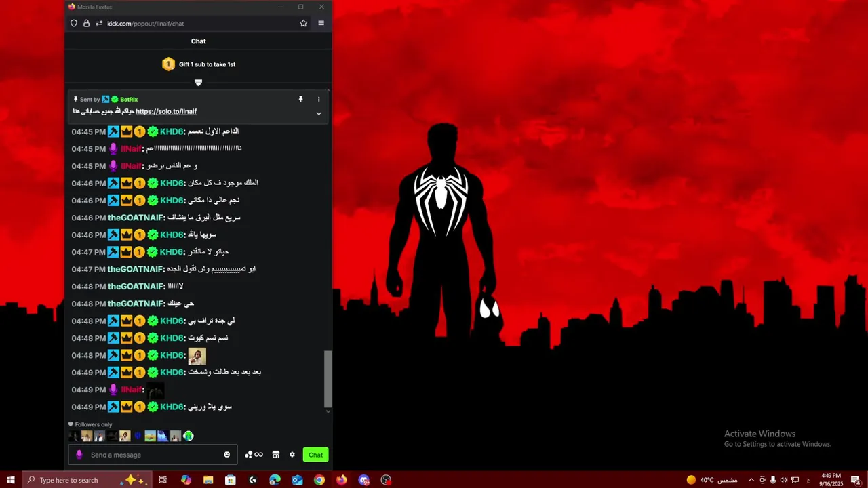The image size is (868, 488).
Task: Unpin the pinned BotRix message with pin icon
Action: pos(300,99)
